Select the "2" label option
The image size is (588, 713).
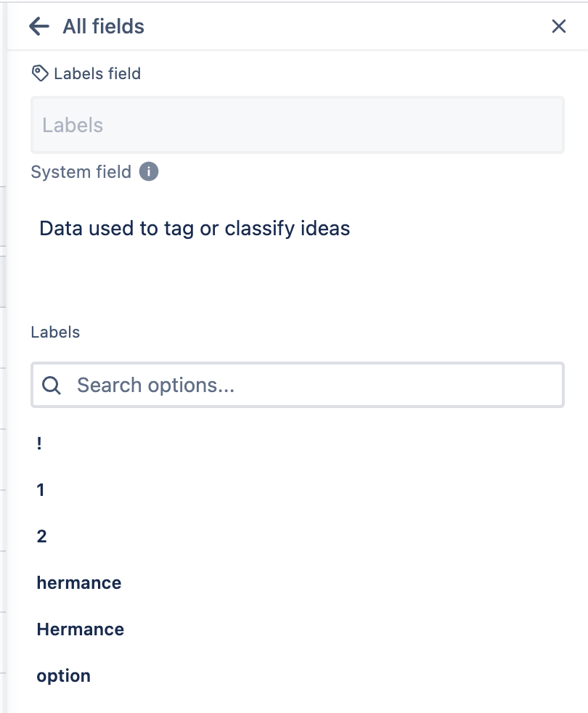coord(41,537)
